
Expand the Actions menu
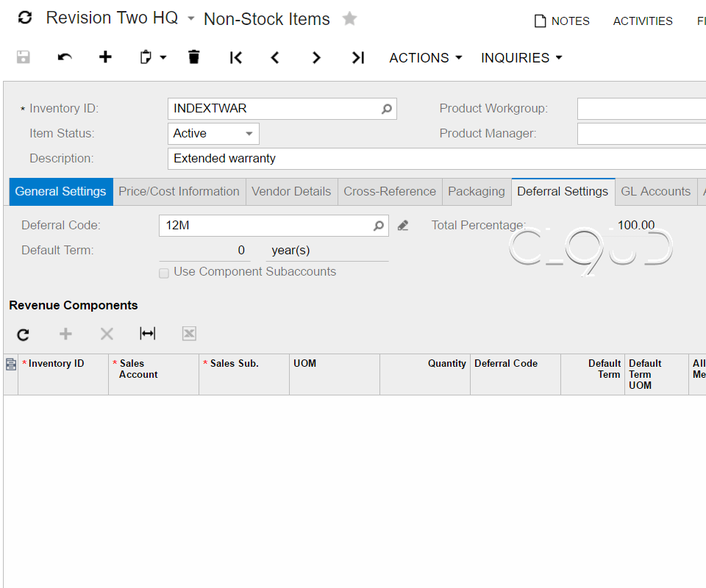click(x=426, y=57)
